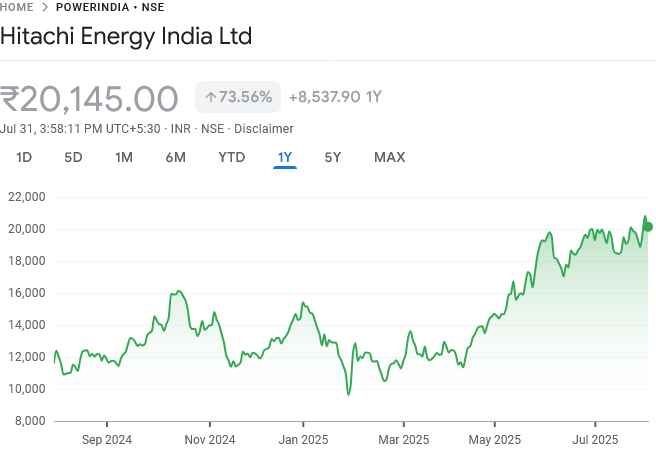Click the Hitachi Energy India Ltd title
Viewport: 656px width, 458px height.
[126, 38]
